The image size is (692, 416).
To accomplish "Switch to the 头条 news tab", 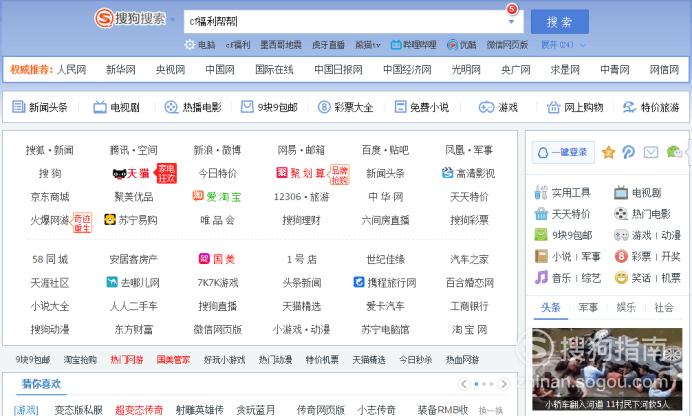I will pos(550,307).
